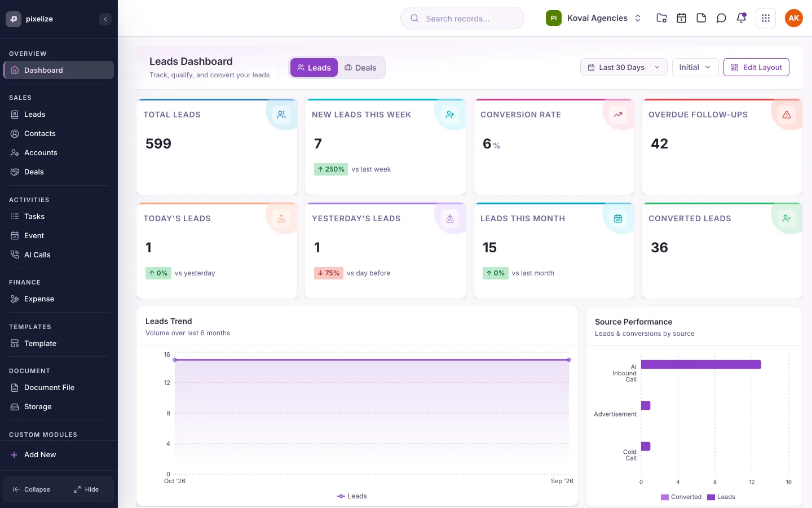This screenshot has width=812, height=508.
Task: Click the Search records field
Action: 462,18
